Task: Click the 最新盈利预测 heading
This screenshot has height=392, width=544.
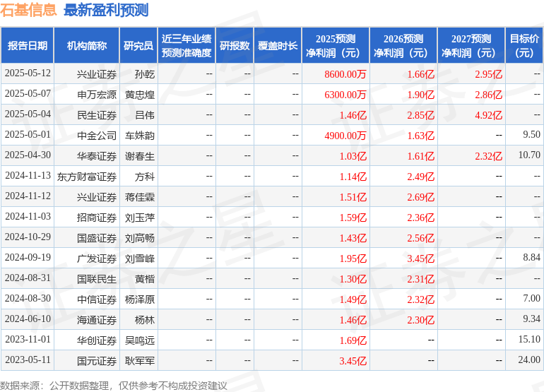Action: pyautogui.click(x=106, y=10)
